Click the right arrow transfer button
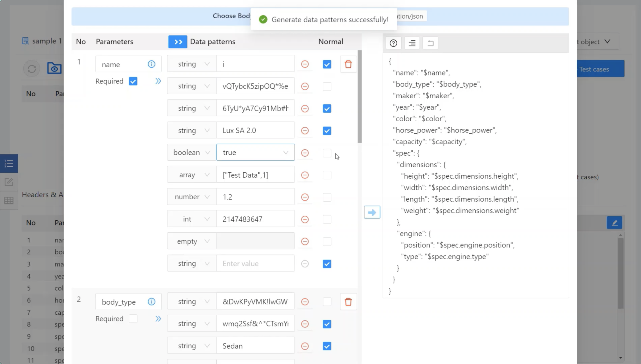Screen dimensions: 641x364 pyautogui.click(x=372, y=212)
